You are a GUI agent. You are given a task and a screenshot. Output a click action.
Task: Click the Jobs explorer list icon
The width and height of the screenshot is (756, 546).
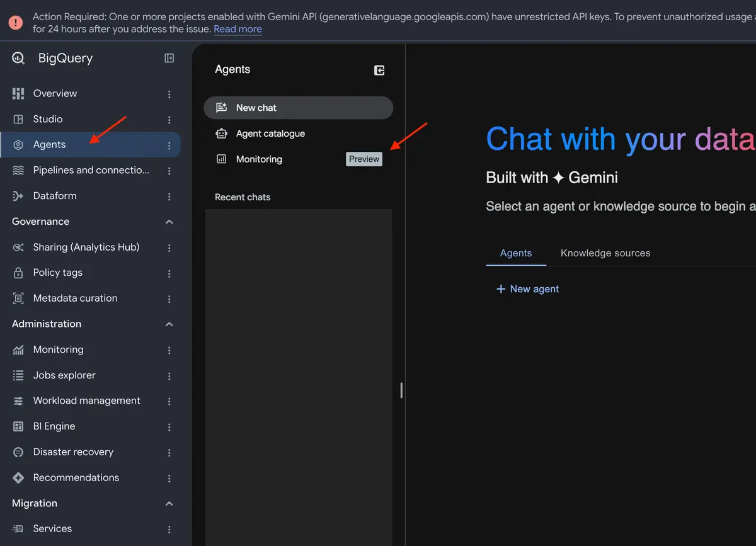pyautogui.click(x=18, y=375)
